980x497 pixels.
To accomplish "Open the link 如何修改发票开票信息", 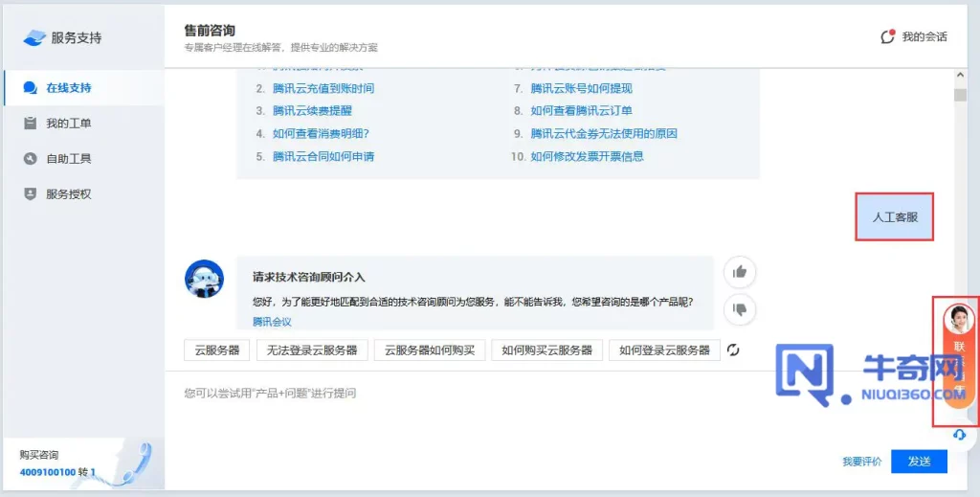I will click(x=587, y=156).
